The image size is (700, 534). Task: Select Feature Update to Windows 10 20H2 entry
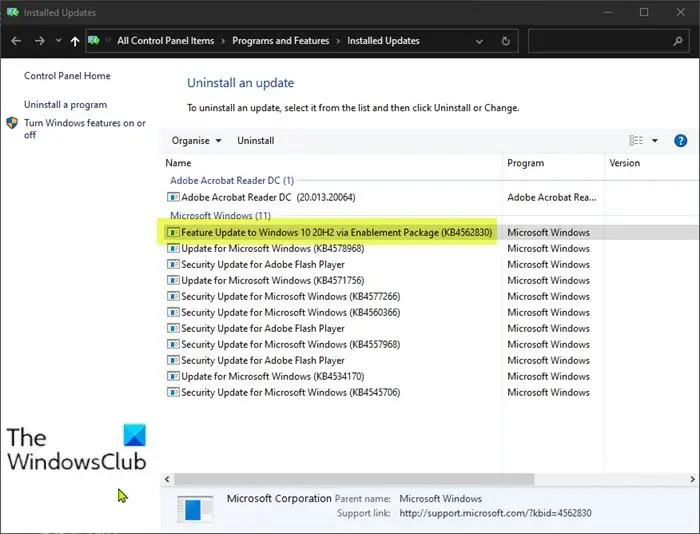pos(336,232)
